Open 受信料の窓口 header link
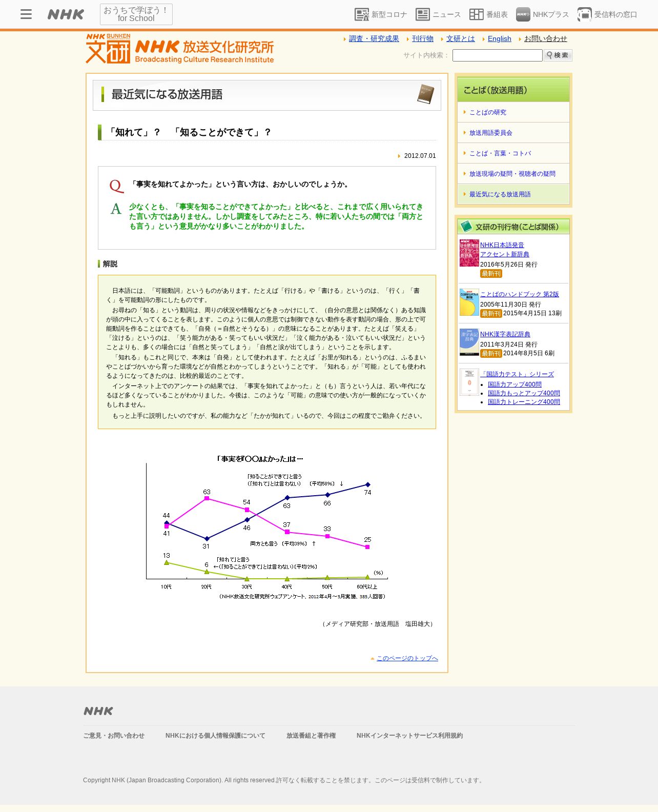This screenshot has height=812, width=658. pos(615,14)
